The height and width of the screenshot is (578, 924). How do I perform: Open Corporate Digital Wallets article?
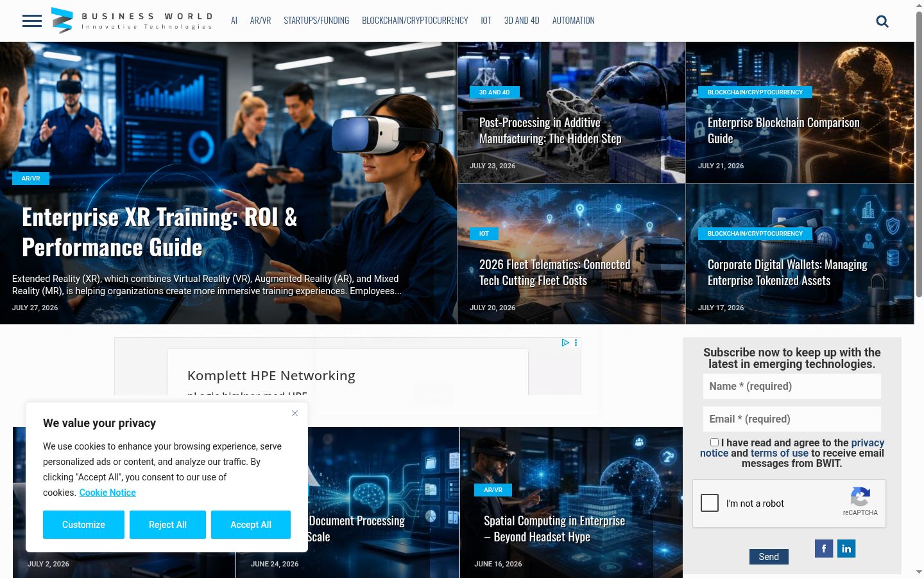pyautogui.click(x=787, y=272)
